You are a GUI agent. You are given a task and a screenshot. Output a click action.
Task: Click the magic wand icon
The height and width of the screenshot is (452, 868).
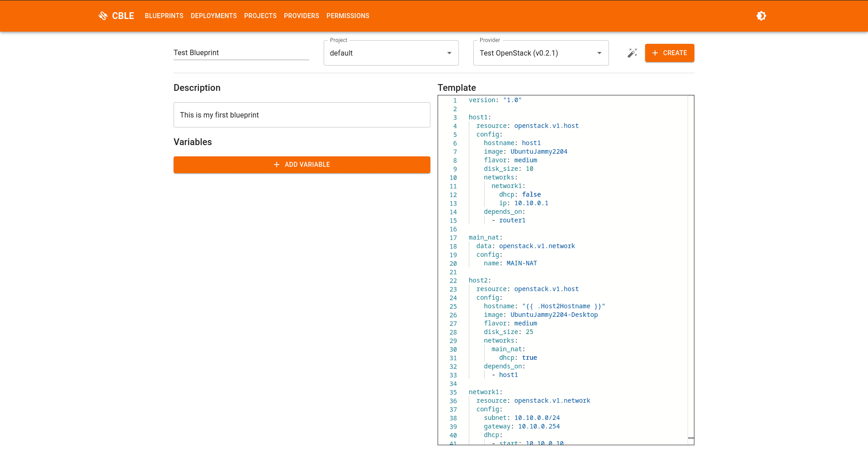pos(632,53)
